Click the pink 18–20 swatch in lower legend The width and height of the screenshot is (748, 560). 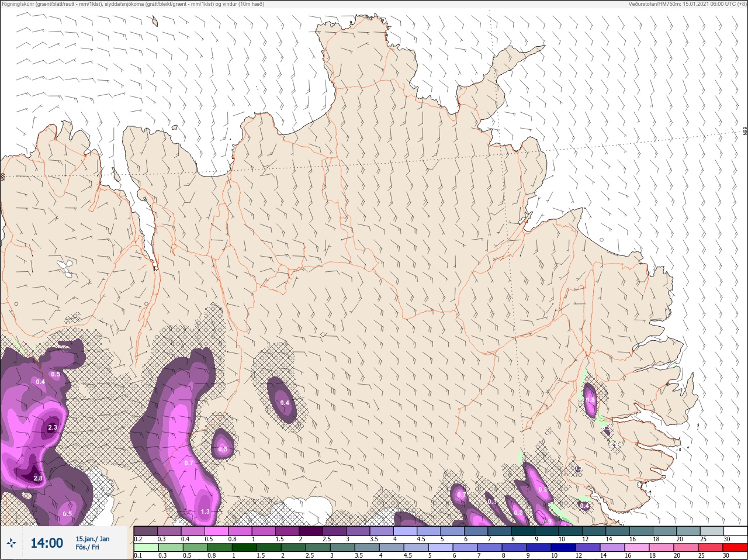point(662,548)
